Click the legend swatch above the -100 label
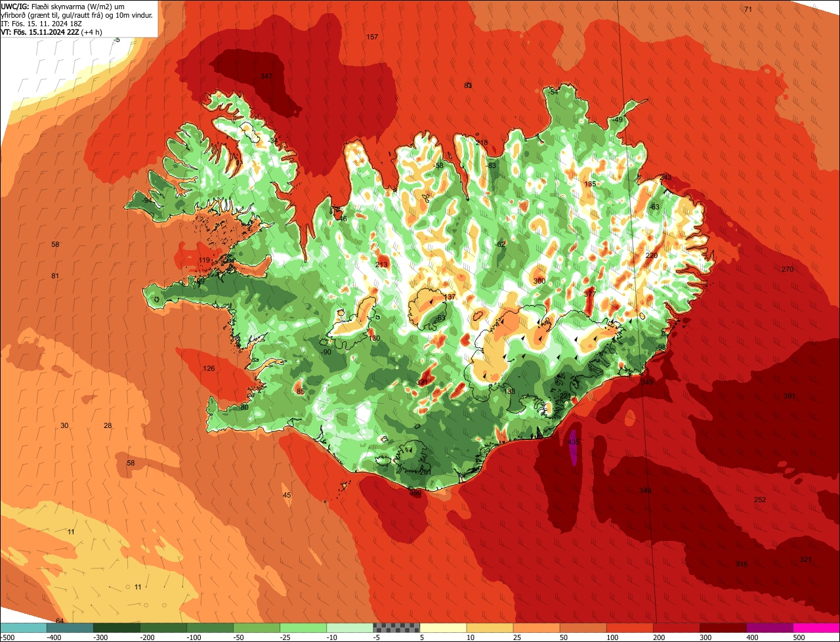840x642 pixels. (x=211, y=628)
